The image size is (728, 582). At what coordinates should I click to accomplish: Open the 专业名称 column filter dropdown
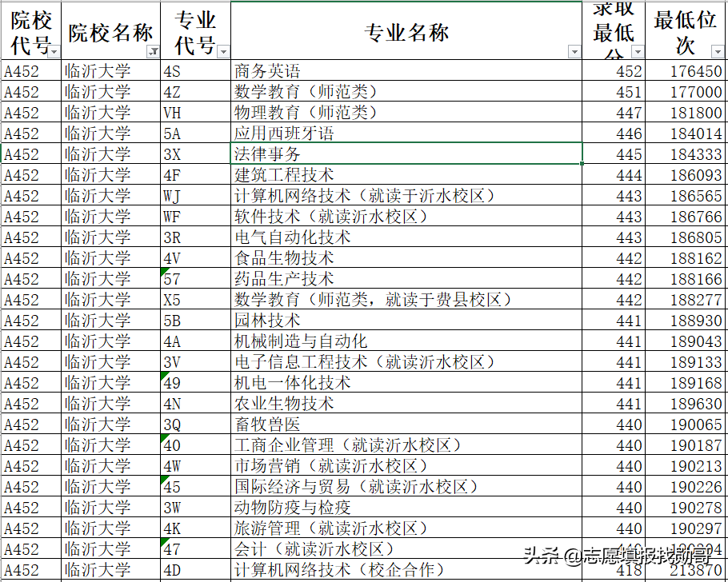click(574, 51)
